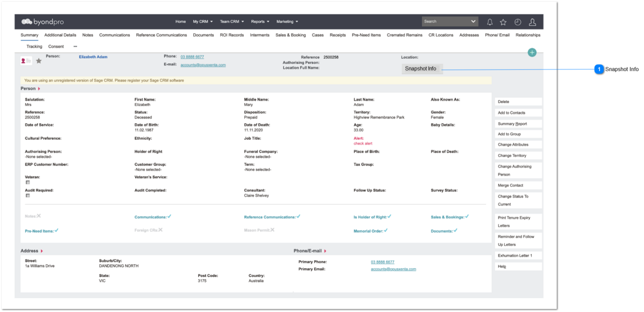The width and height of the screenshot is (644, 312).
Task: Click the Documents checkmark indicator
Action: (x=455, y=230)
